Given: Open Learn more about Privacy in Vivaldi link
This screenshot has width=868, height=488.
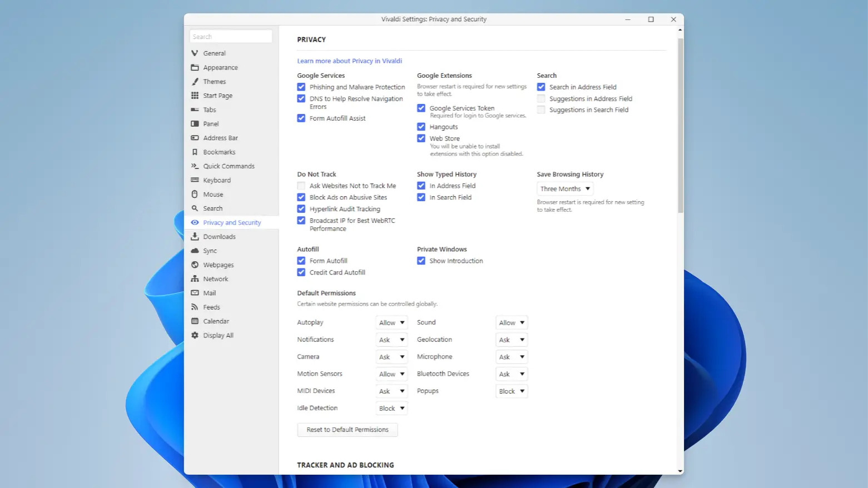Looking at the screenshot, I should pos(349,61).
